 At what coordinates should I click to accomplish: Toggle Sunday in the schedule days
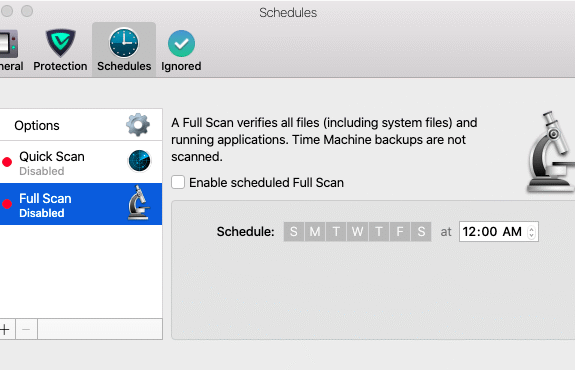pos(294,231)
